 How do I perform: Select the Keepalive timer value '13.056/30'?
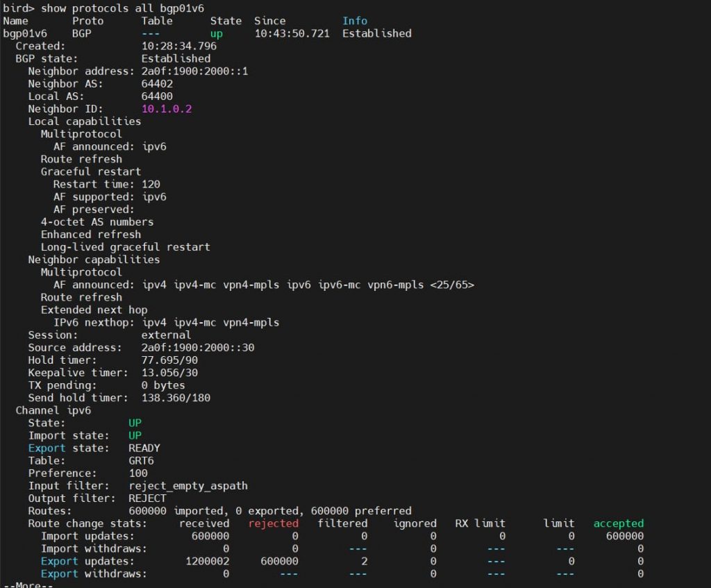click(x=169, y=373)
